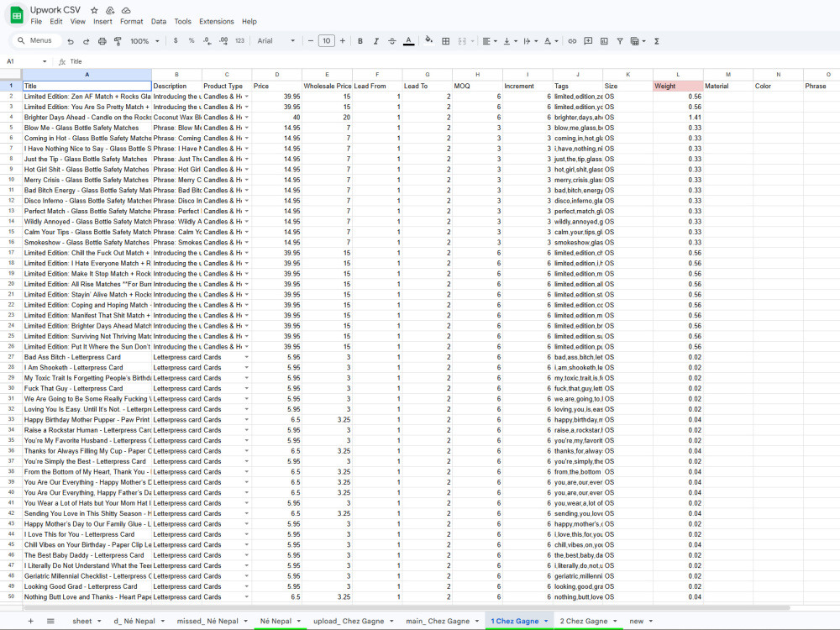Image resolution: width=840 pixels, height=630 pixels.
Task: Open the fill color picker
Action: click(x=428, y=40)
